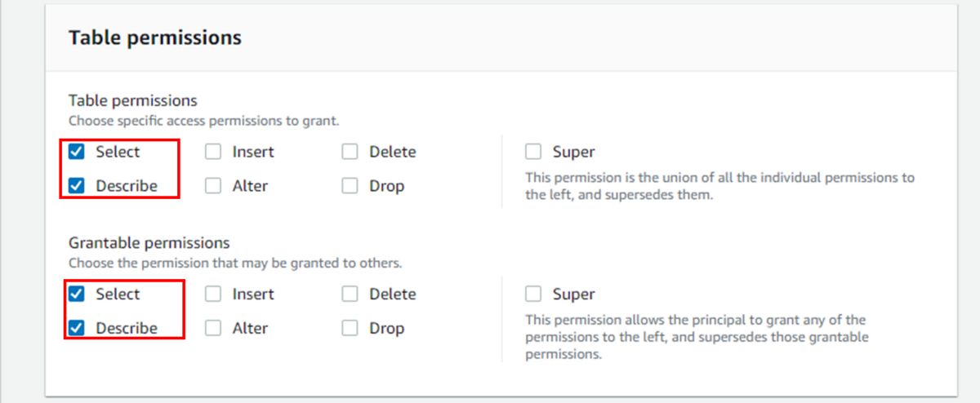Click the 'Grantable permissions' section label

(x=149, y=243)
